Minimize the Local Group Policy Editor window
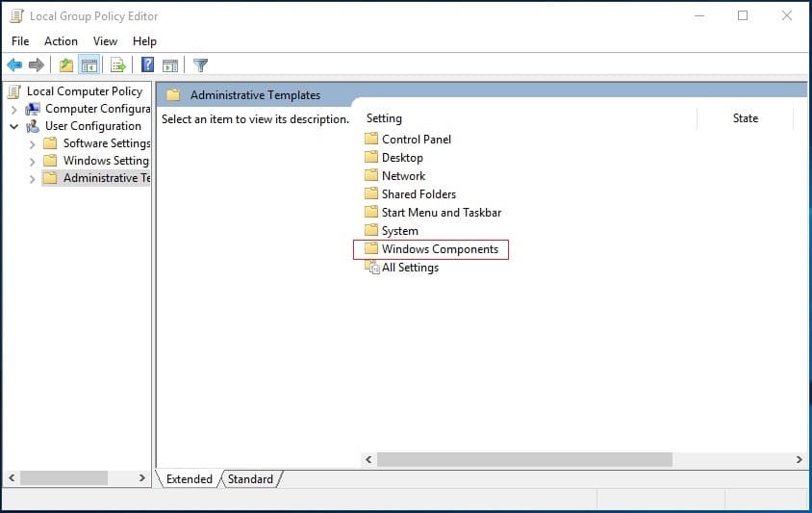812x513 pixels. pos(699,15)
